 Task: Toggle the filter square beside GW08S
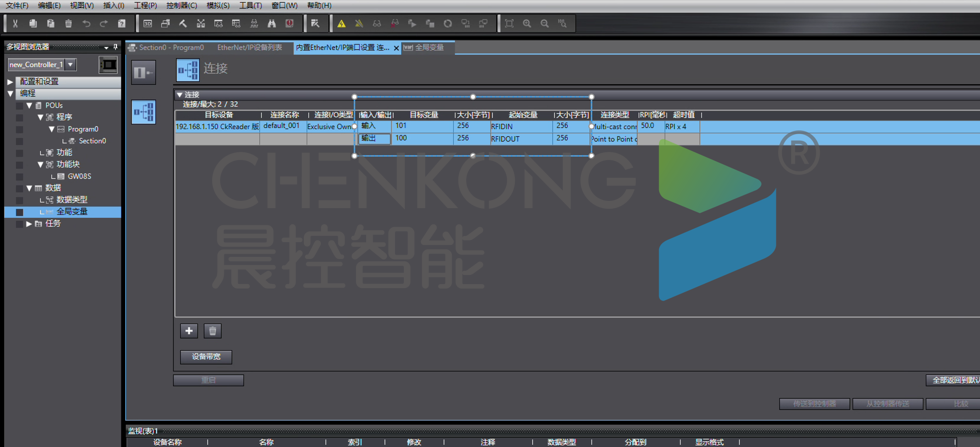point(20,177)
